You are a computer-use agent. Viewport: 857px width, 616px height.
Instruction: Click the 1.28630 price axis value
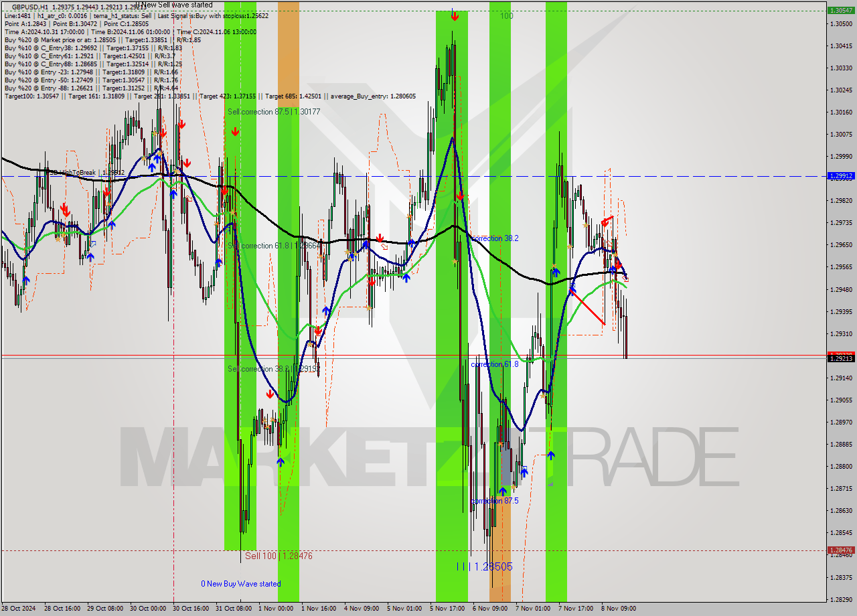[841, 510]
